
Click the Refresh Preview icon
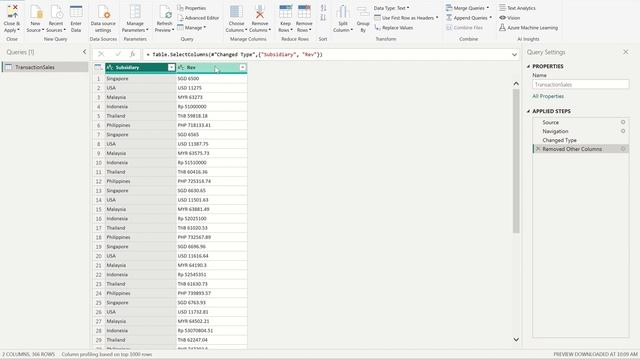click(165, 12)
